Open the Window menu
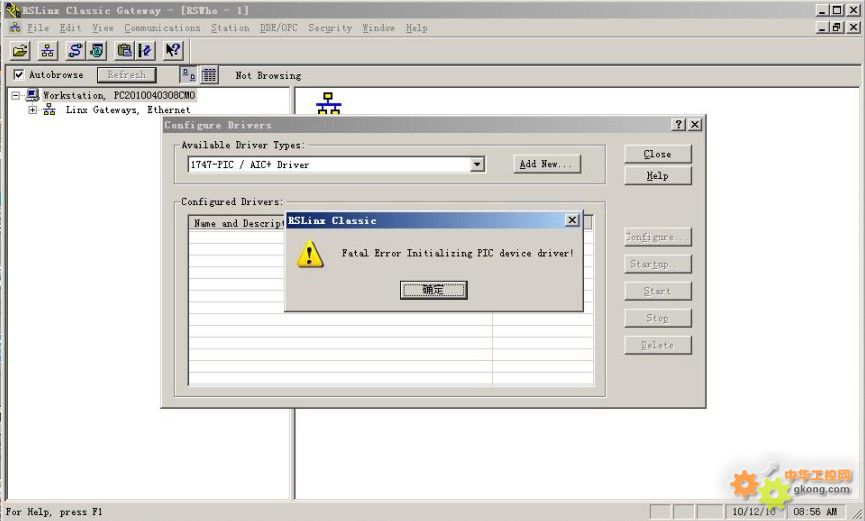Image resolution: width=865 pixels, height=521 pixels. point(378,28)
